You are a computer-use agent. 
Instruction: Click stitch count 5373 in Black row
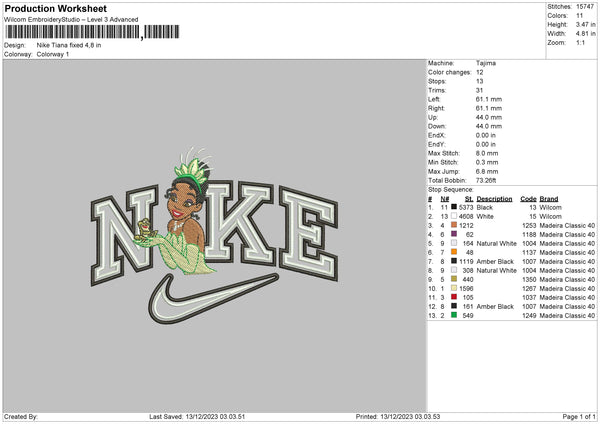click(x=466, y=207)
